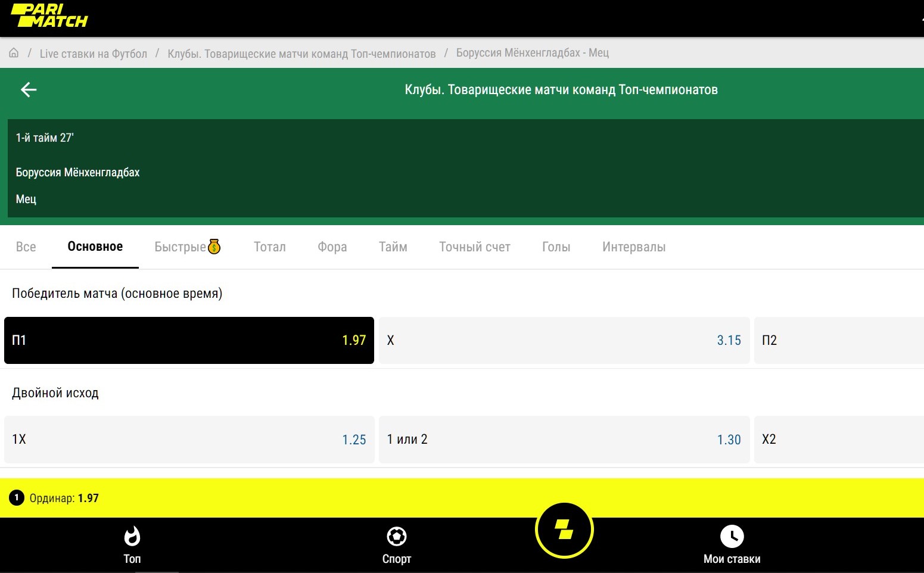924x573 pixels.
Task: Click the money bag icon next to Быстрые
Action: [214, 247]
